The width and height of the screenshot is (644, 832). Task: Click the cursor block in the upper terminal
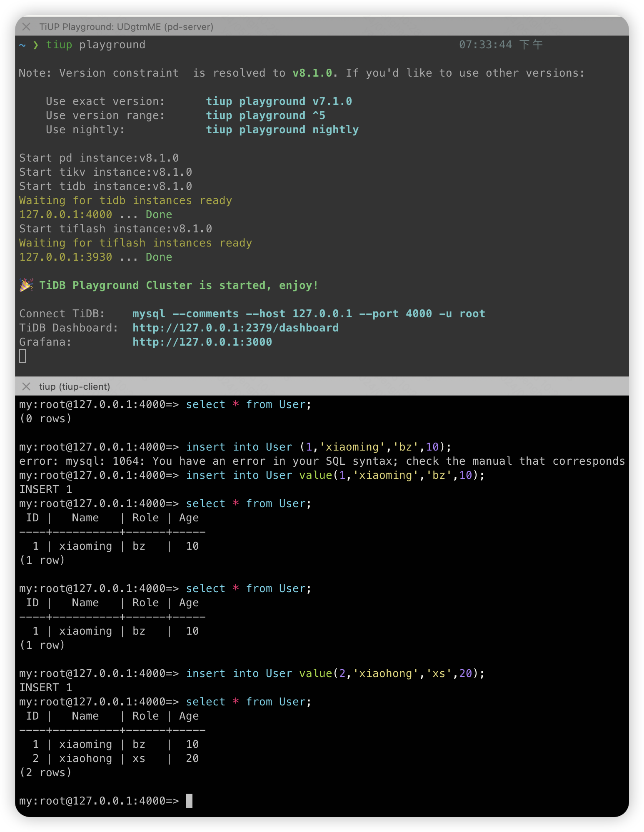tap(23, 356)
